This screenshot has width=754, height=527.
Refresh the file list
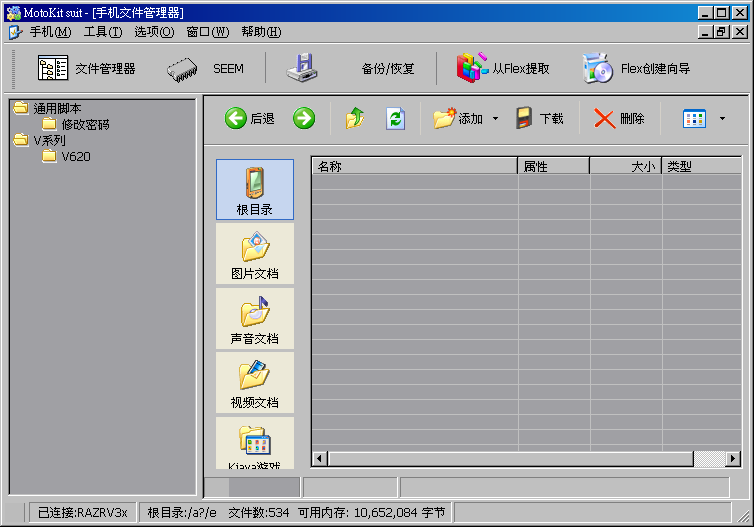coord(395,118)
